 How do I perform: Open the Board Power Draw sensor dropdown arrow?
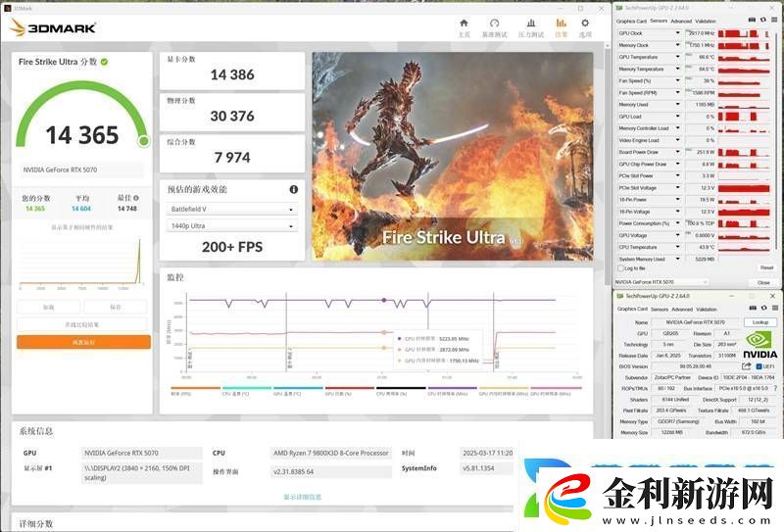coord(678,152)
